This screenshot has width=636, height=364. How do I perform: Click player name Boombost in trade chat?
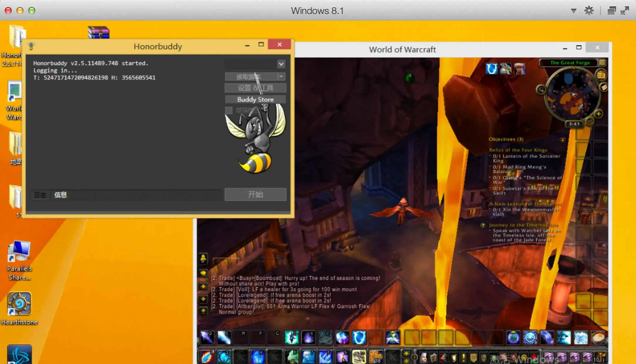point(269,278)
